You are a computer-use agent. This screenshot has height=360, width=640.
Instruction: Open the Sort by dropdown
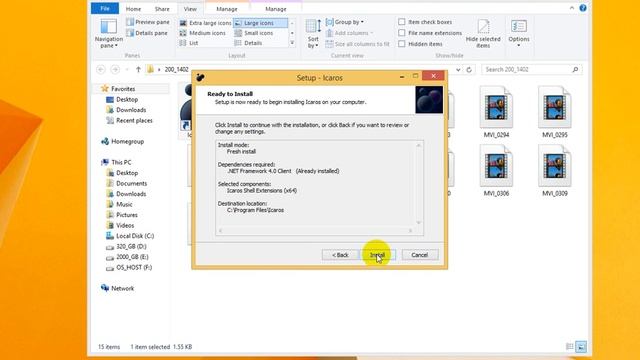(313, 33)
